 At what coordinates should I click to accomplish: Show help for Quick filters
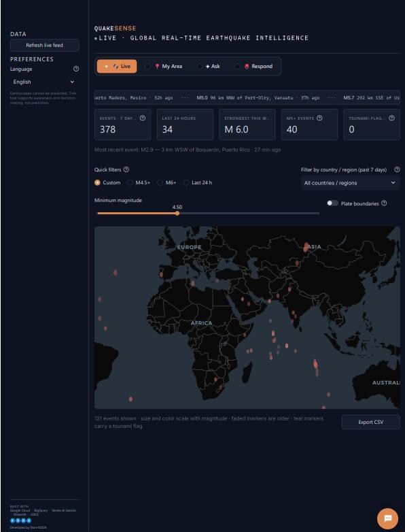[x=126, y=169]
